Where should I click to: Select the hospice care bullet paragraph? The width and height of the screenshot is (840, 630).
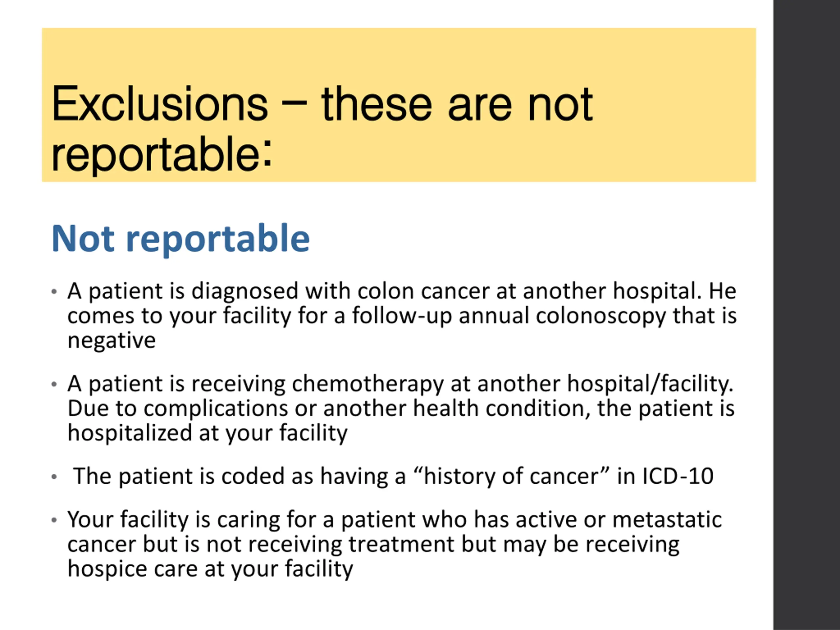coord(394,544)
